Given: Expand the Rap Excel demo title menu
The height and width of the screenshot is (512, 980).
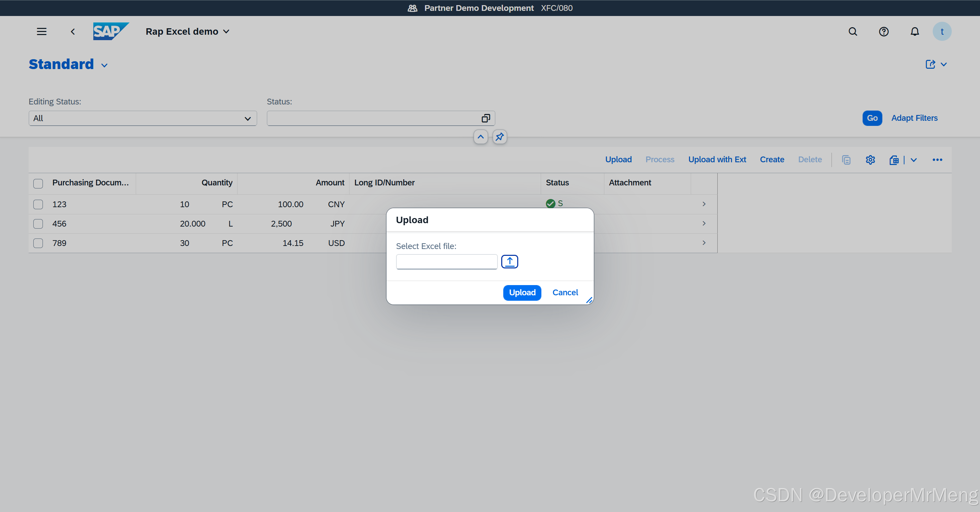Looking at the screenshot, I should tap(226, 32).
